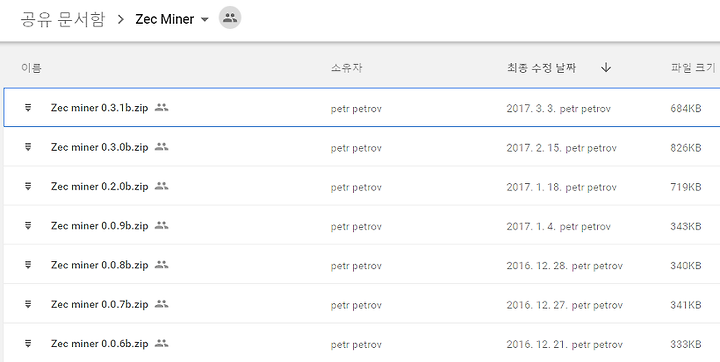
Task: Click the zip file icon of Zec miner 0.3.0b.zip
Action: point(28,147)
